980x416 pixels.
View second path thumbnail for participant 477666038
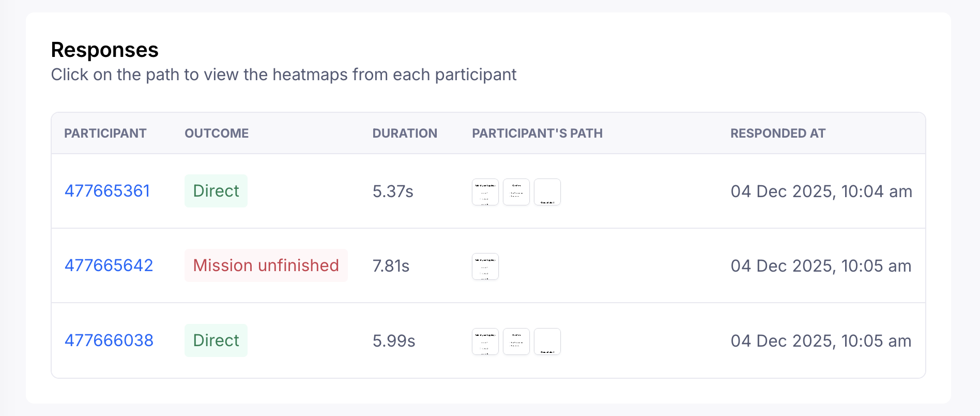pos(516,341)
